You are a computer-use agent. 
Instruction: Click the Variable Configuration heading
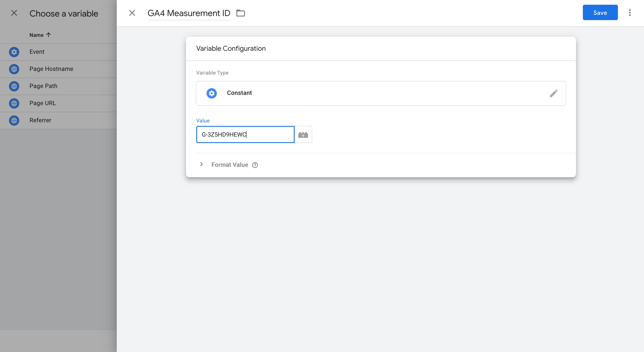[231, 49]
